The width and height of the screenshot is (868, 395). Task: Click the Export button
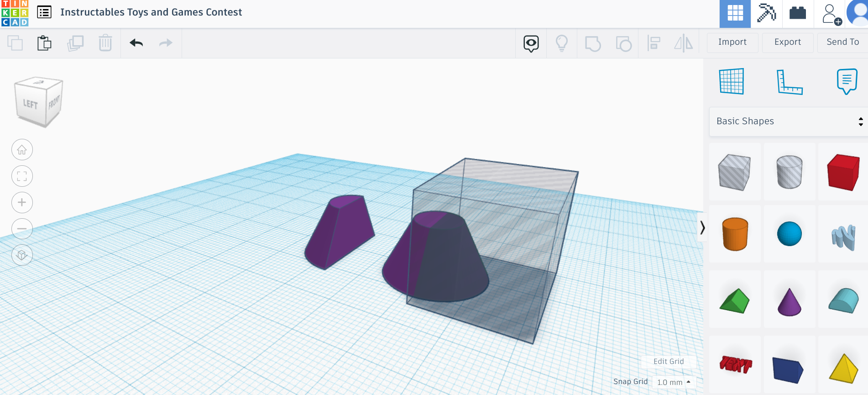pos(788,42)
